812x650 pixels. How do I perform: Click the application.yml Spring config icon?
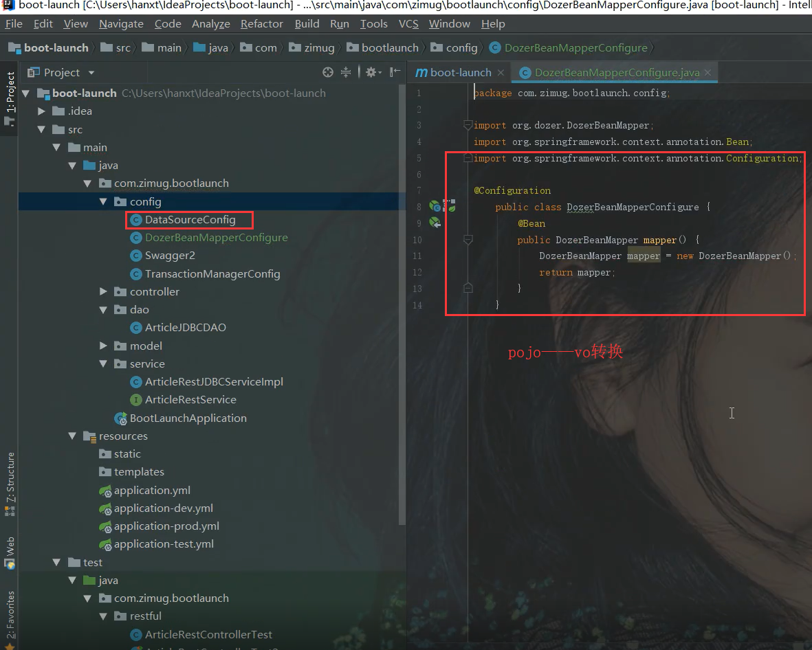105,491
